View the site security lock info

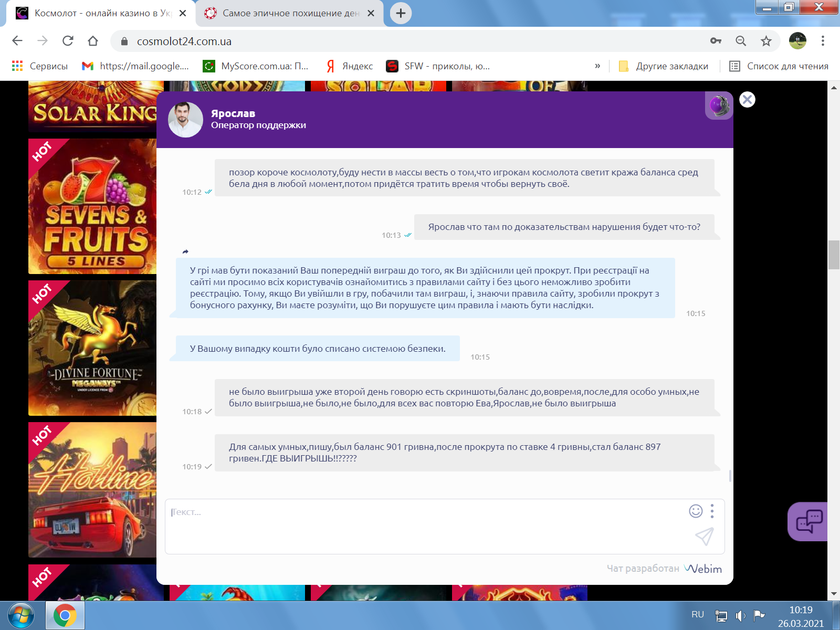point(124,41)
